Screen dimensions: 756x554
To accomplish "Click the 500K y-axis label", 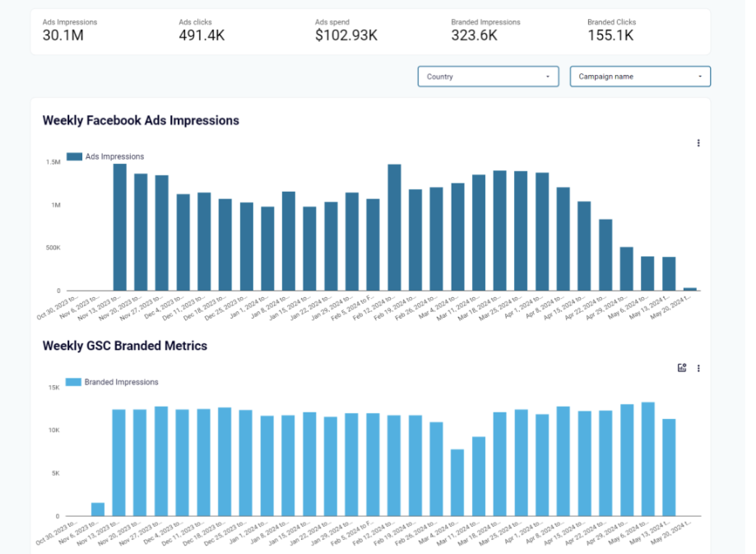I will 53,248.
